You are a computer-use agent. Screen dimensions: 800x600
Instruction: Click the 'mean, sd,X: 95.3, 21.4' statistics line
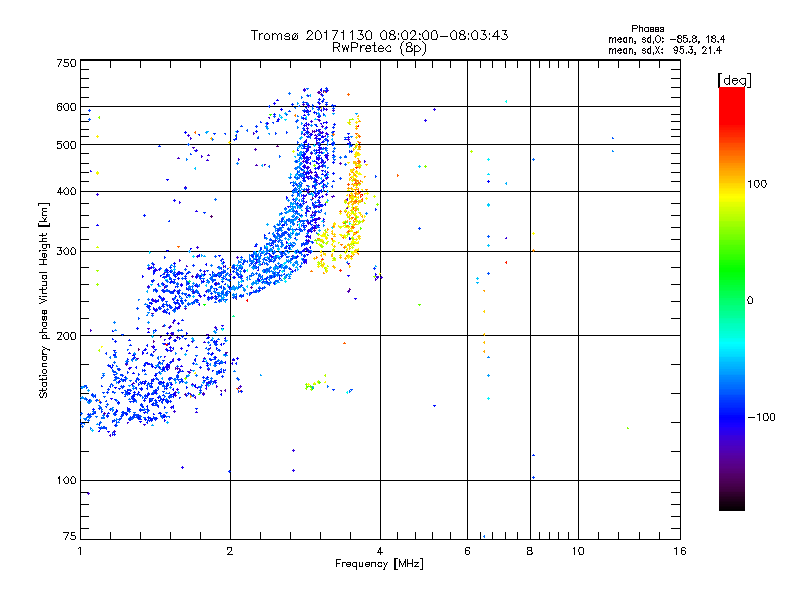pos(665,50)
